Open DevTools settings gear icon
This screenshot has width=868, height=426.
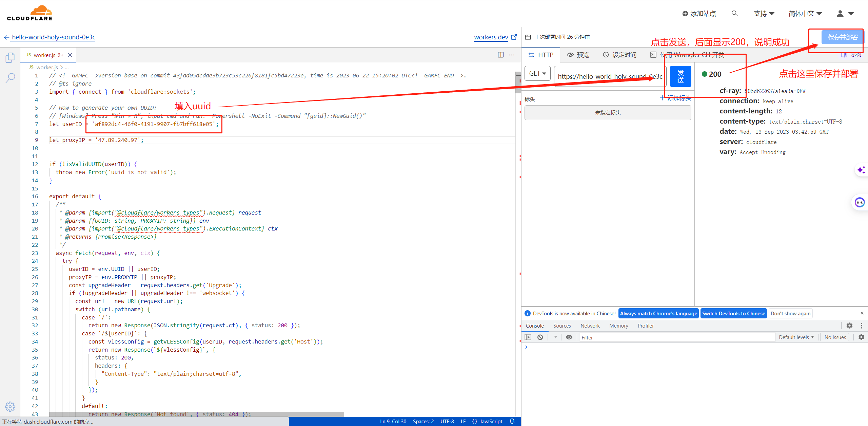[849, 326]
